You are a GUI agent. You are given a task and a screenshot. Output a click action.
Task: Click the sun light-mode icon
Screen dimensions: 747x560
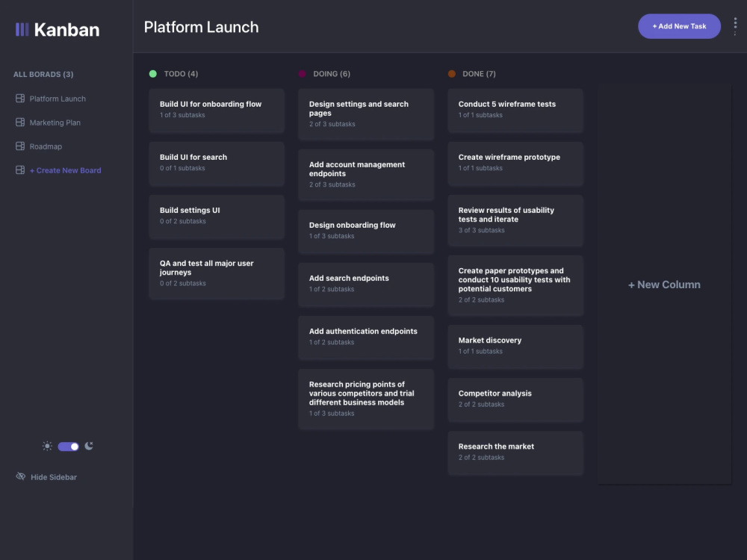47,447
